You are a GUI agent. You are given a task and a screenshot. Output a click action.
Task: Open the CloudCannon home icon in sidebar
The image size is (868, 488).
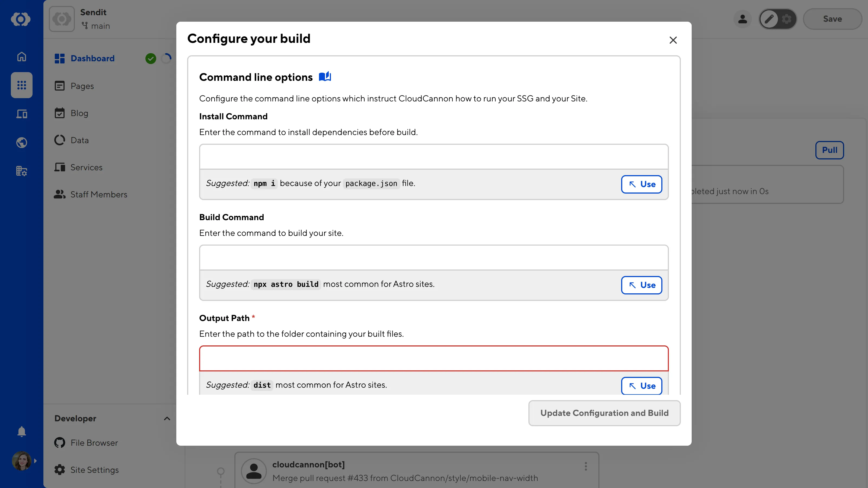tap(21, 56)
